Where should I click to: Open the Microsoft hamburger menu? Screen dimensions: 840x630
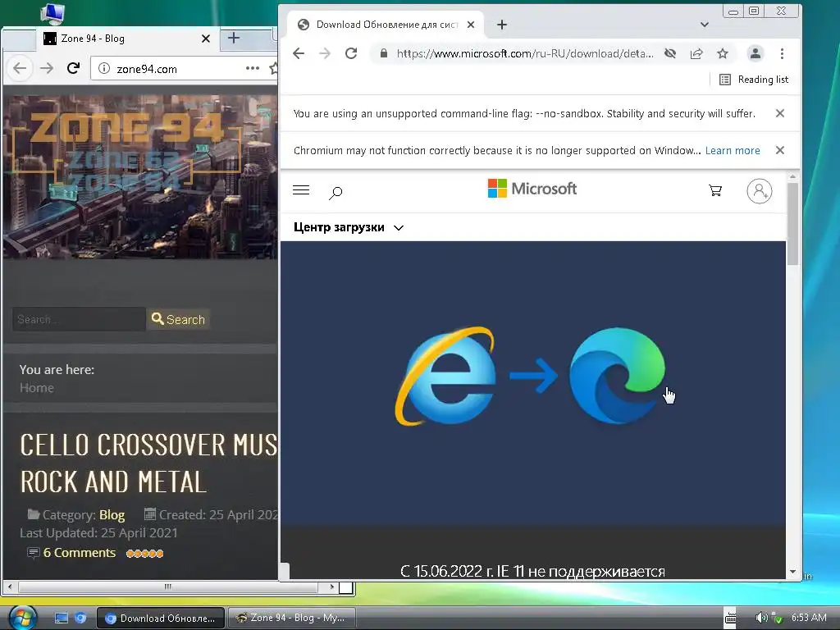pyautogui.click(x=301, y=189)
